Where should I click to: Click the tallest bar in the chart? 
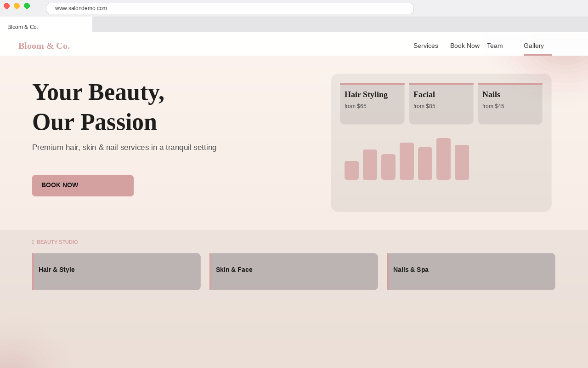pos(443,159)
